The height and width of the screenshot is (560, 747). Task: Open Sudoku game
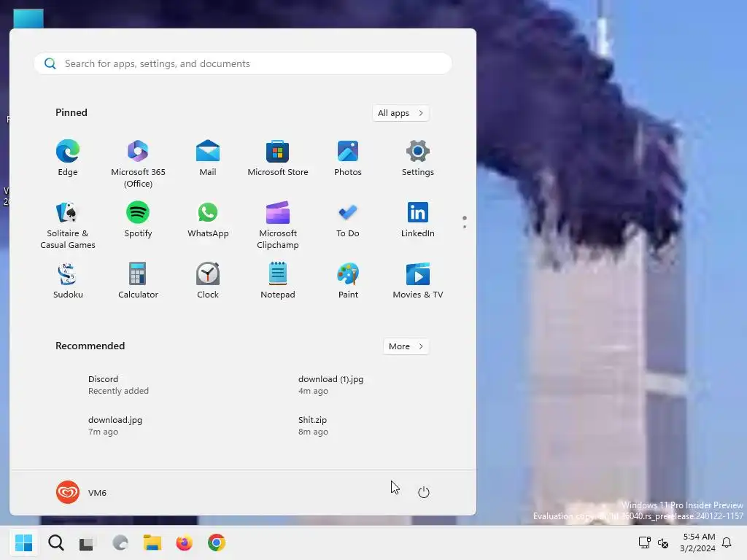point(68,281)
